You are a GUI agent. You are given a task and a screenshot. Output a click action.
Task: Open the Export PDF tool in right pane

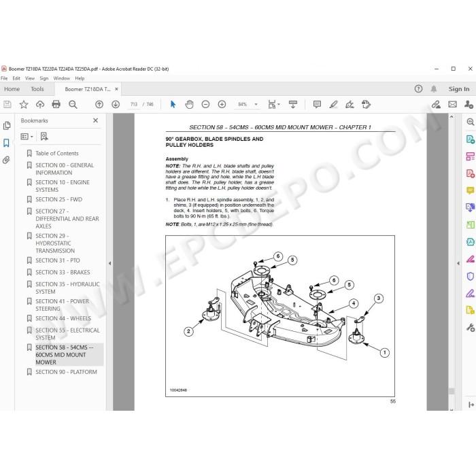tap(471, 139)
